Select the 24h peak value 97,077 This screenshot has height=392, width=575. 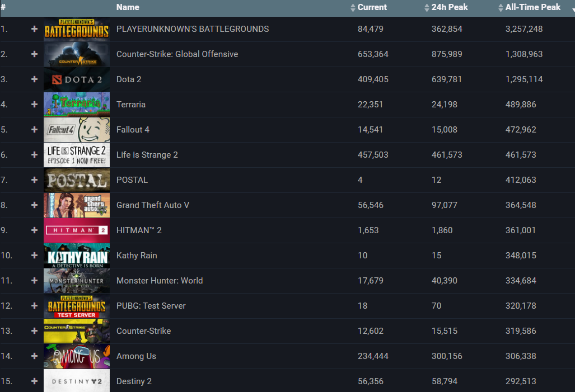[445, 205]
